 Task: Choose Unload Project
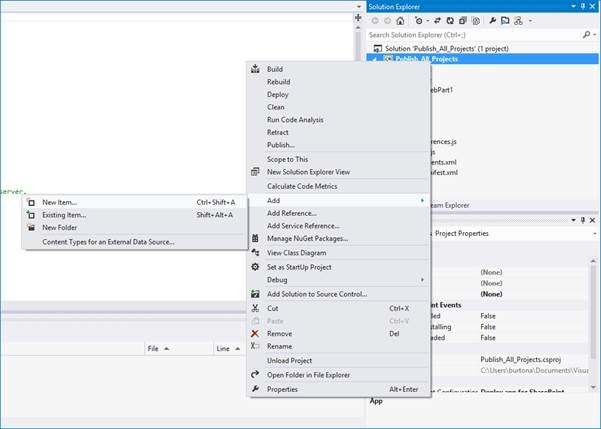(339, 360)
